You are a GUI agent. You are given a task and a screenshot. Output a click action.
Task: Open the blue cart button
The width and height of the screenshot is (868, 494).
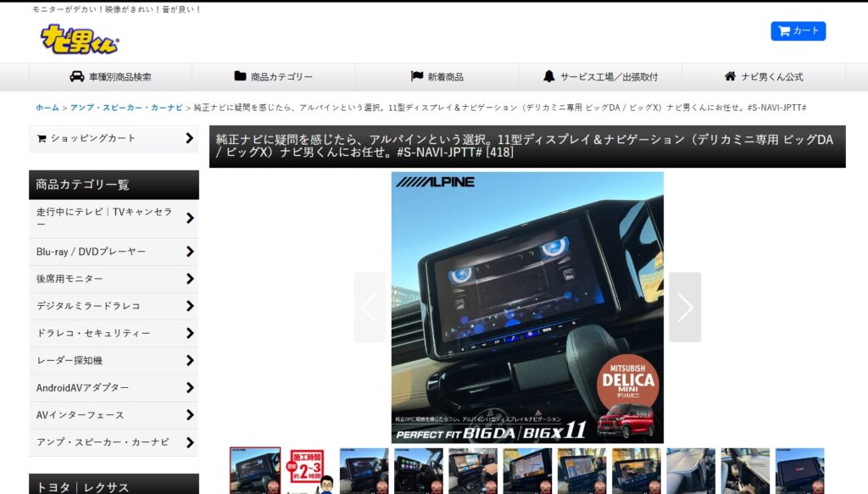coord(798,31)
